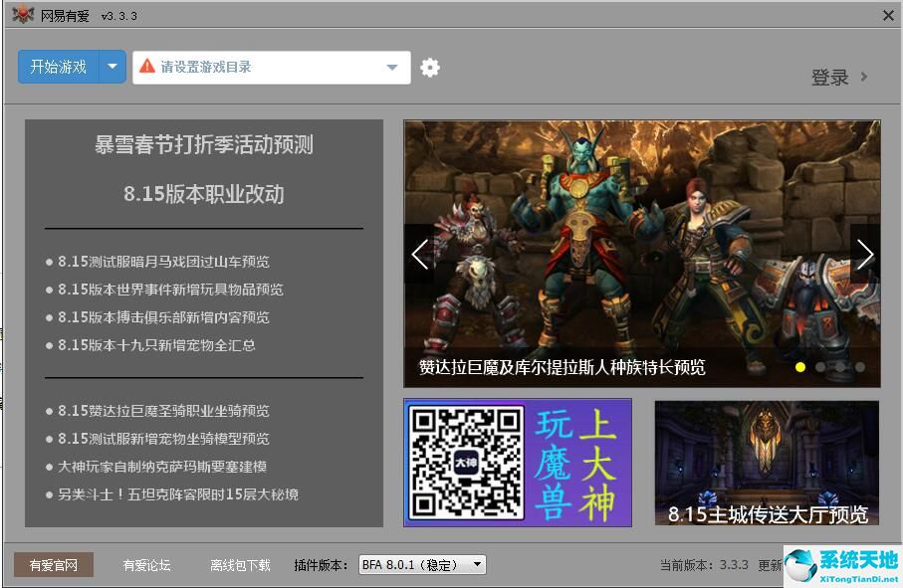
Task: Open 8.15版本十九只新增宠物全汇总 article
Action: tap(156, 345)
